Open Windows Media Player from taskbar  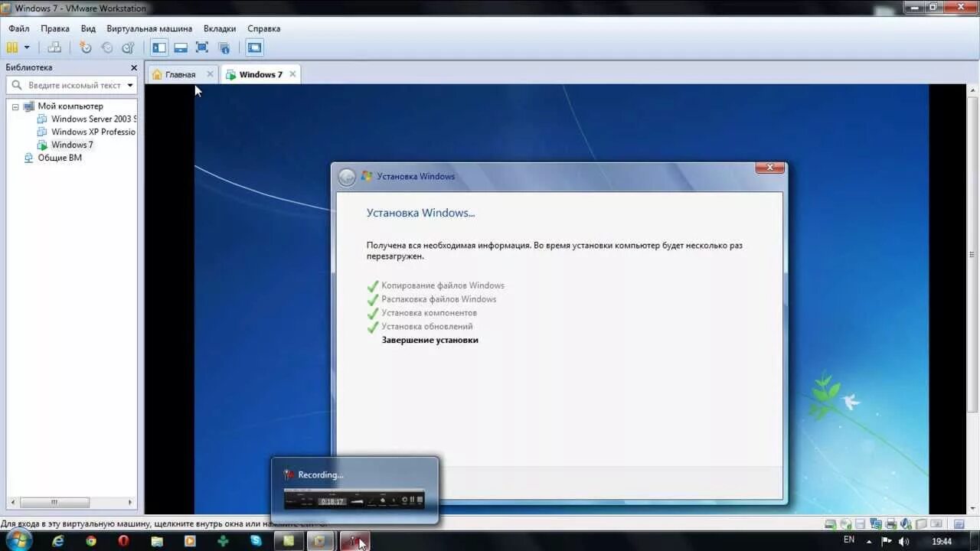coord(190,540)
